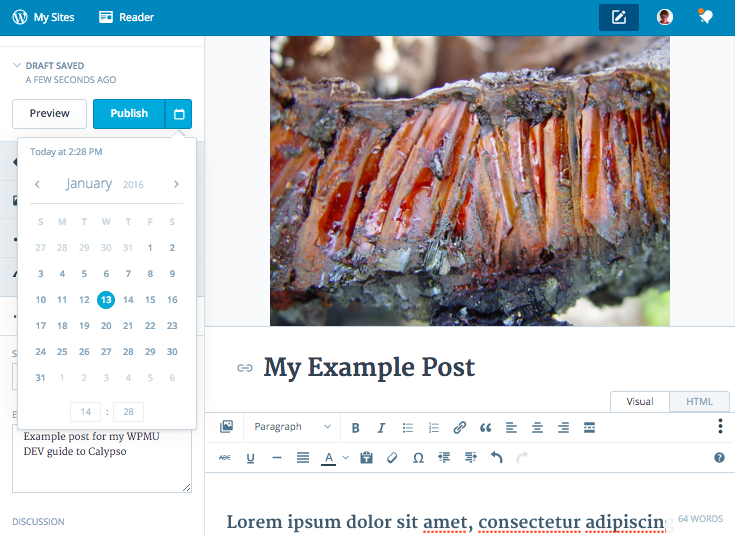The image size is (735, 535).
Task: Click the Publish button
Action: 129,113
